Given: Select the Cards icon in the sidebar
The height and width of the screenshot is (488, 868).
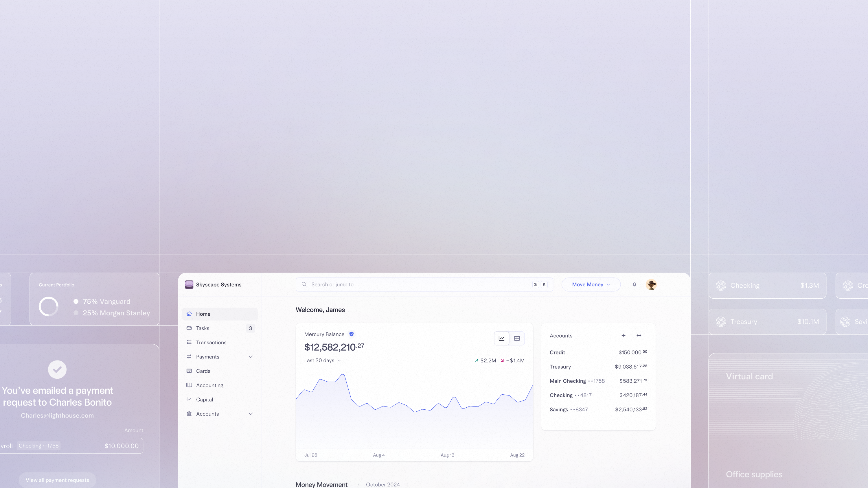Looking at the screenshot, I should [x=190, y=371].
